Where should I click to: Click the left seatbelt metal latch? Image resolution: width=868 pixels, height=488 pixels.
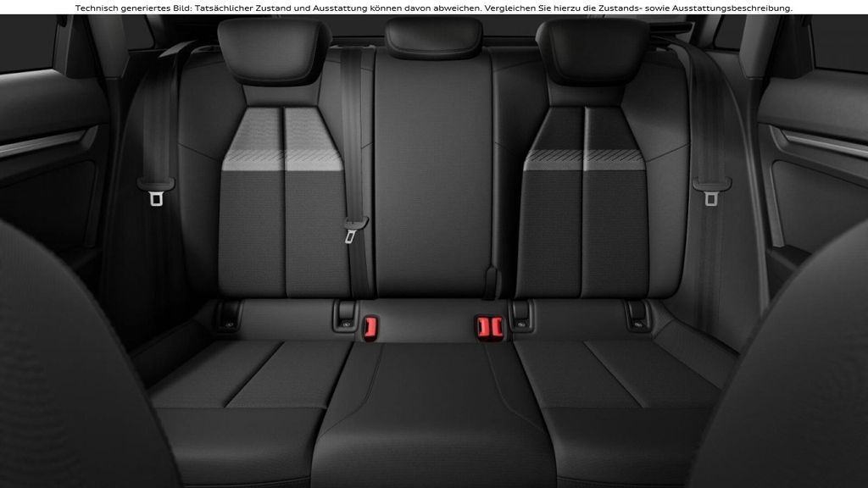click(x=157, y=197)
